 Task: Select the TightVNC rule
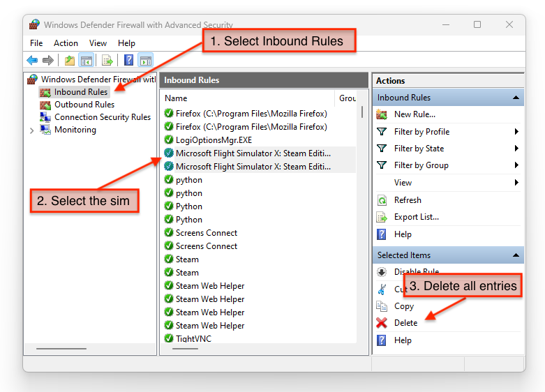[x=260, y=338]
